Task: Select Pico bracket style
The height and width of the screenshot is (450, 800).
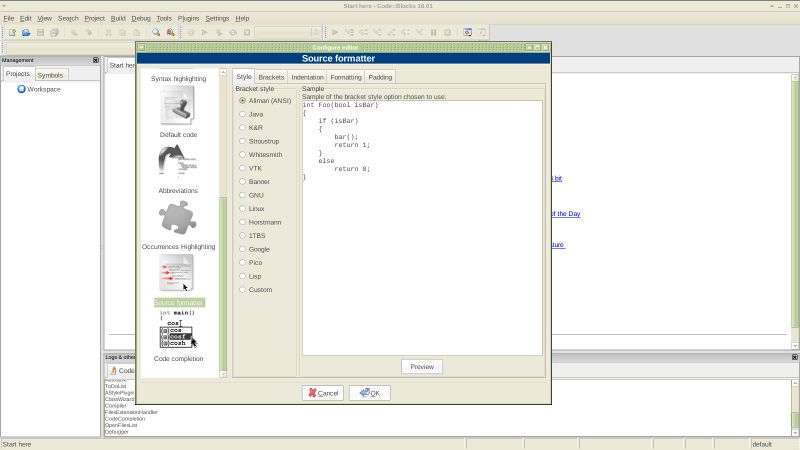Action: pos(251,263)
